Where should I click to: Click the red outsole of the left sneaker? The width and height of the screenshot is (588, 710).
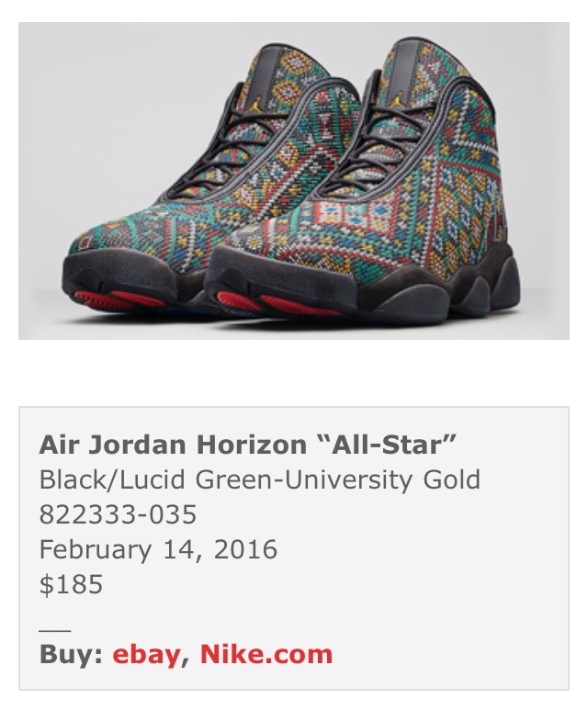click(119, 299)
